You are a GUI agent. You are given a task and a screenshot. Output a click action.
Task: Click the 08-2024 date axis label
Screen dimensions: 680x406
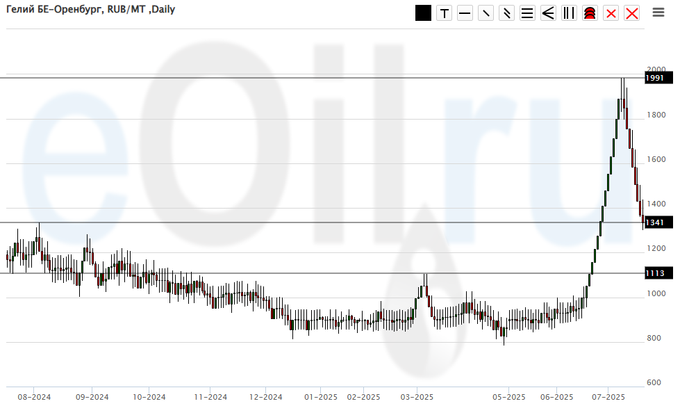click(33, 396)
